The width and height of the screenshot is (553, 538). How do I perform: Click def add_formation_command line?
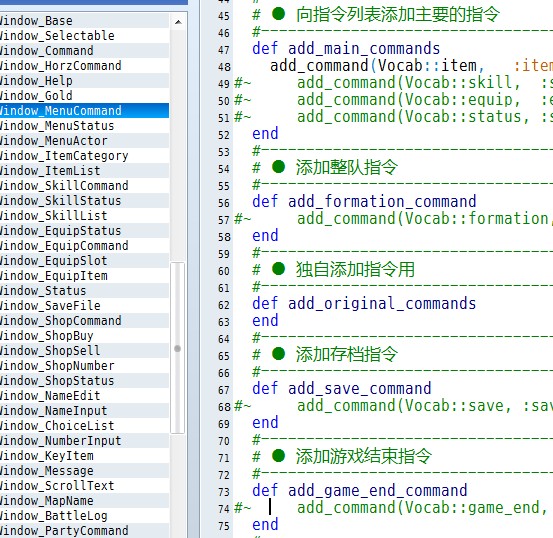(364, 201)
